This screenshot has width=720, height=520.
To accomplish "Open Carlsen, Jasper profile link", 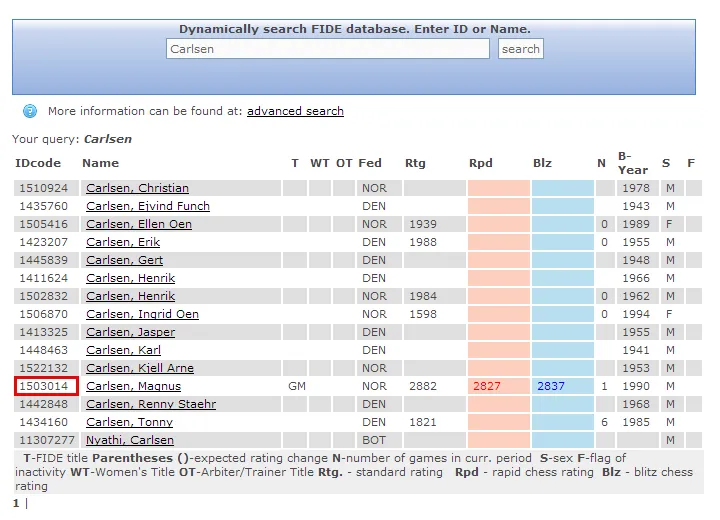I will coord(130,332).
